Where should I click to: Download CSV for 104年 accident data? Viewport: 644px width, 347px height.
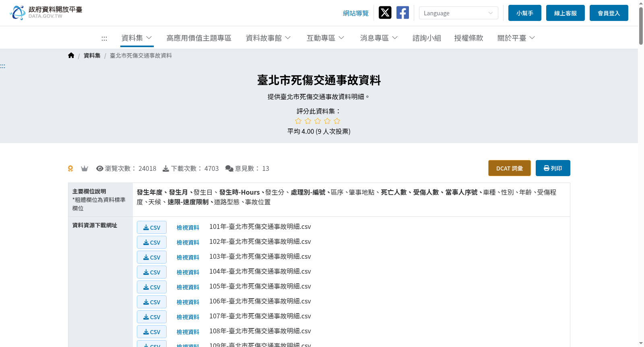click(152, 272)
